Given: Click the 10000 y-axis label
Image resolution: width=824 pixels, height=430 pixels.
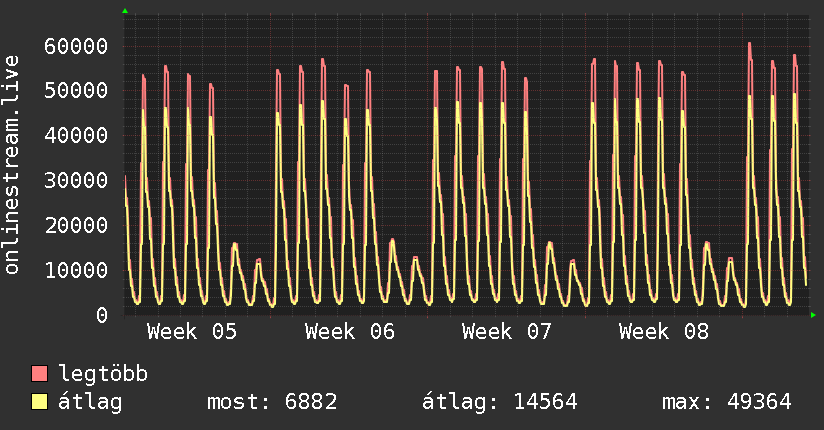Looking at the screenshot, I should point(77,270).
